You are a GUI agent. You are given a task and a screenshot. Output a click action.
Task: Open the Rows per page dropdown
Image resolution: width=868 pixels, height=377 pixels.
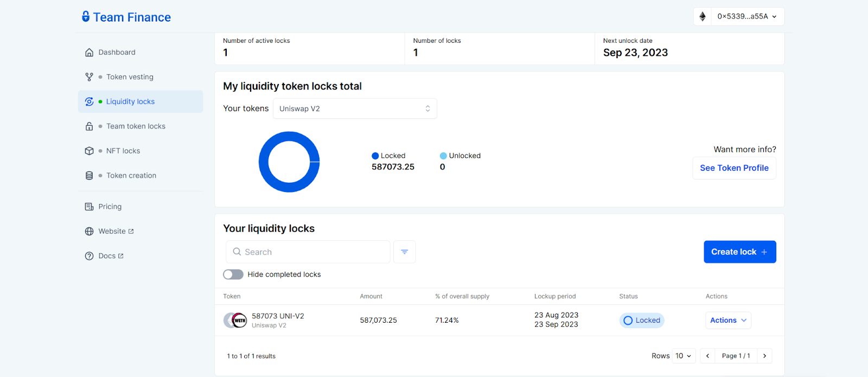click(684, 356)
